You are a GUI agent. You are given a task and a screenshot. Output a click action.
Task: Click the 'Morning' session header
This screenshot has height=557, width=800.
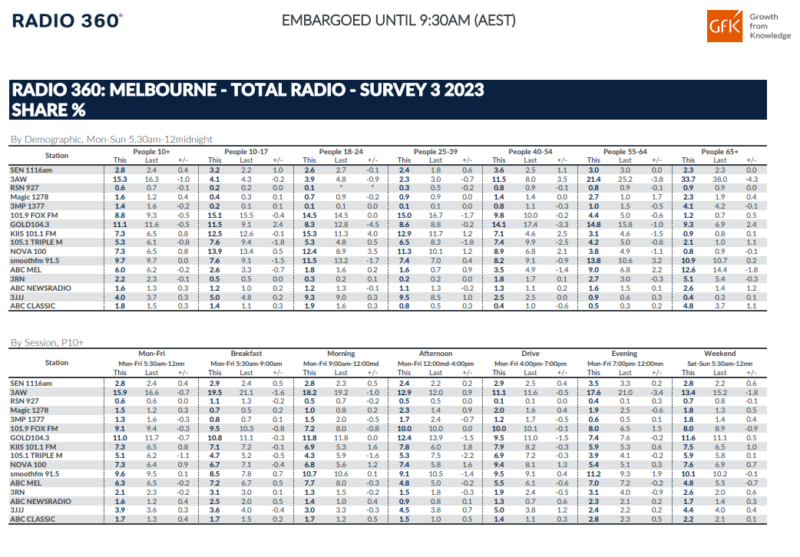pos(341,353)
